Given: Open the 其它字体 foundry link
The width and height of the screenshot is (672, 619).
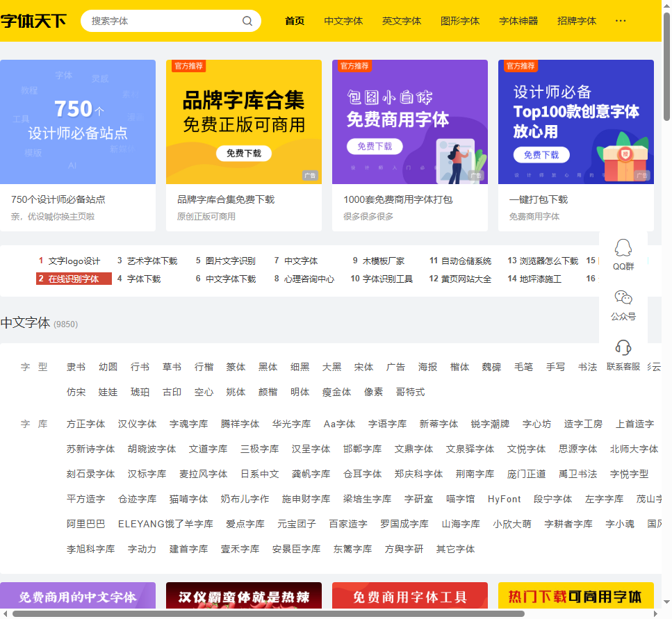Looking at the screenshot, I should click(455, 549).
